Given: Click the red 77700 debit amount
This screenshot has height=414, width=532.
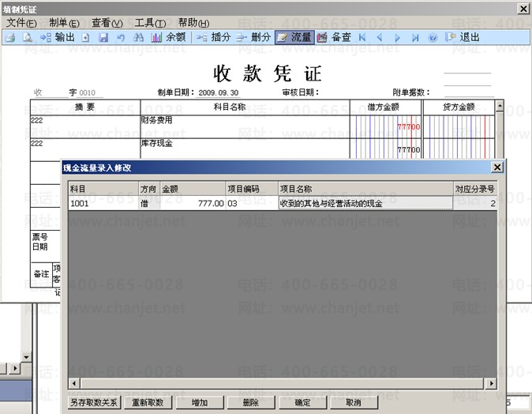Looking at the screenshot, I should 409,126.
